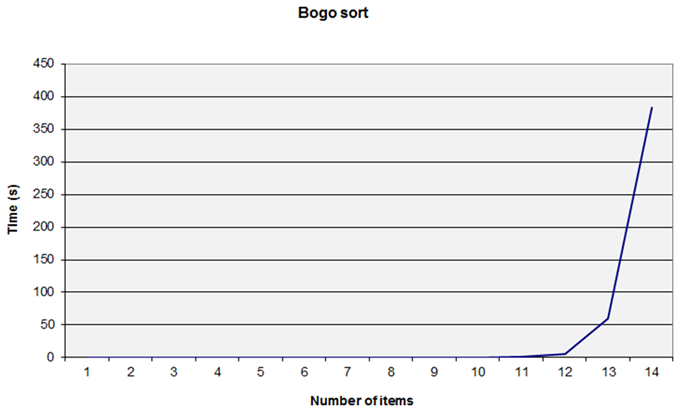The height and width of the screenshot is (412, 680).
Task: Click the 0 label on the Y axis
Action: [x=51, y=357]
